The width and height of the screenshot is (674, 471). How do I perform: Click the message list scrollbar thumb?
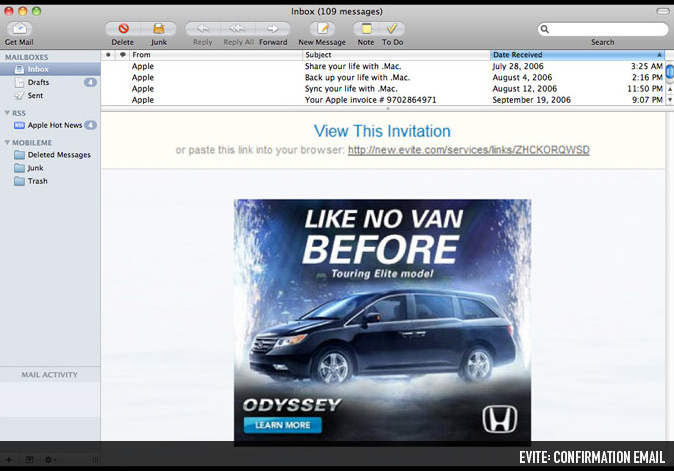670,72
